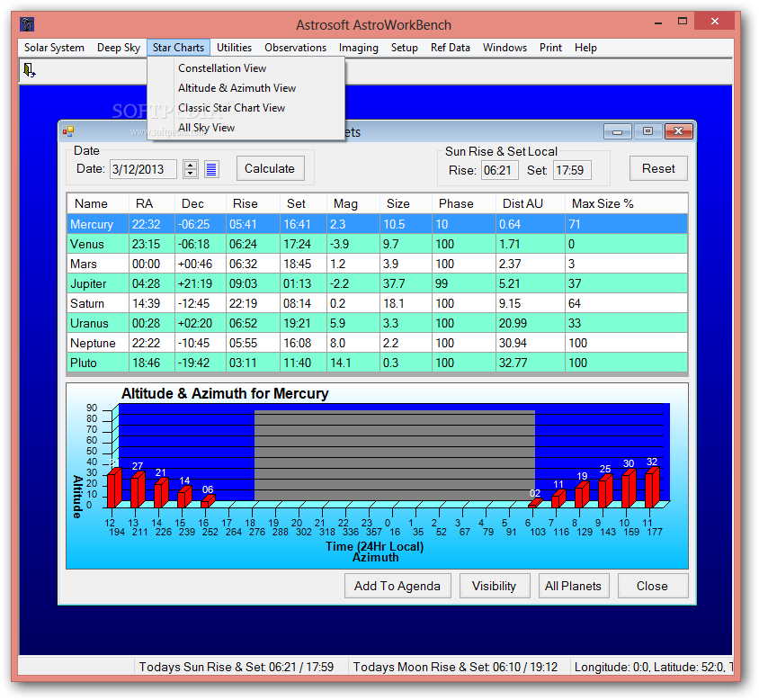The image size is (759, 700).
Task: Click the Add To Agenda button
Action: [397, 586]
